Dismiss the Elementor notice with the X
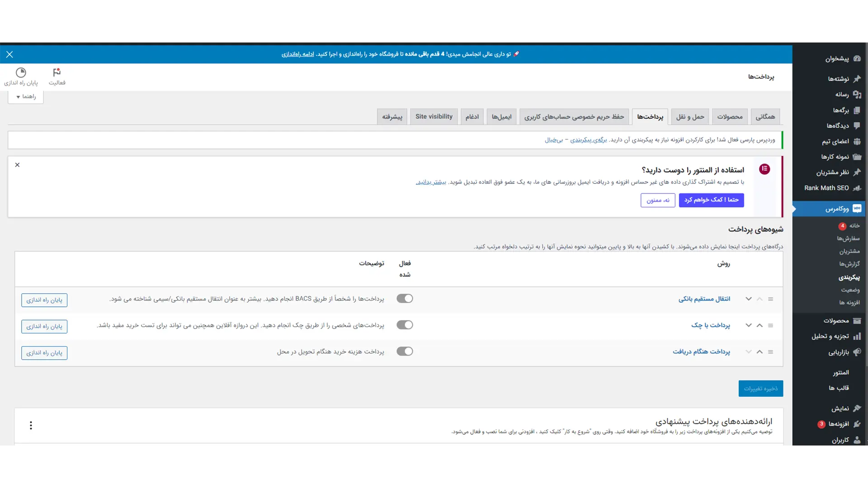 (x=17, y=165)
